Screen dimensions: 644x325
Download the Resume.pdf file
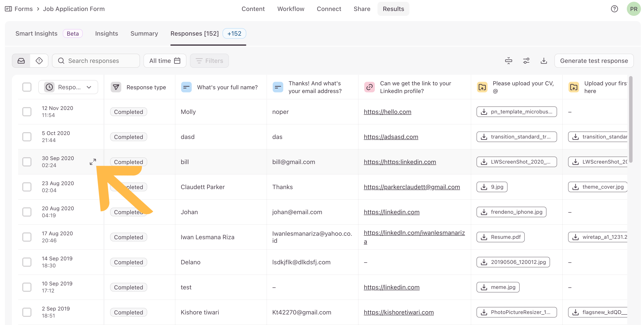[x=500, y=237]
